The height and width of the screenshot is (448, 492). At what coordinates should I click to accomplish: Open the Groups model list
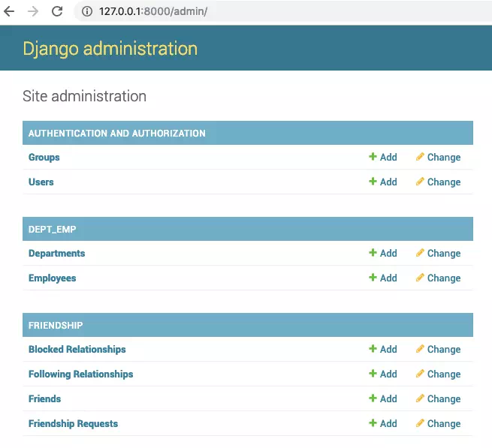point(44,157)
